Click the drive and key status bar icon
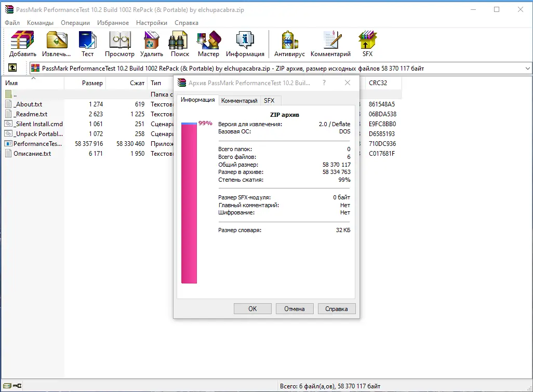 pyautogui.click(x=12, y=386)
